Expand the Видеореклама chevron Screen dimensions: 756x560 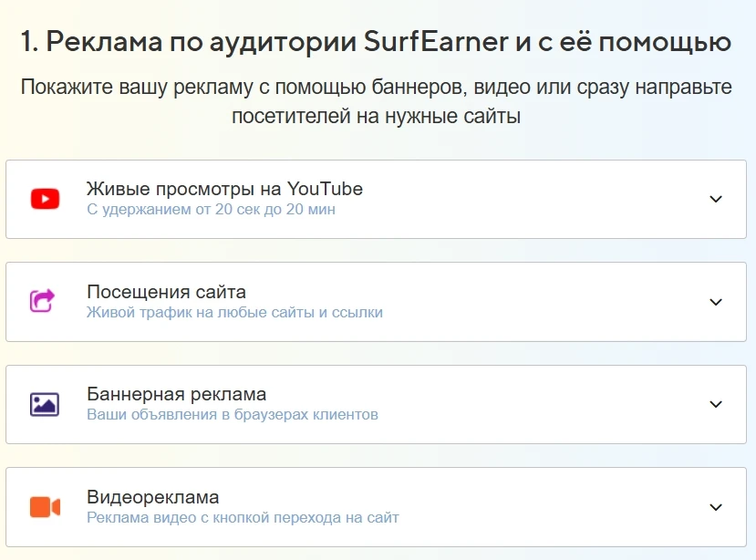[716, 507]
